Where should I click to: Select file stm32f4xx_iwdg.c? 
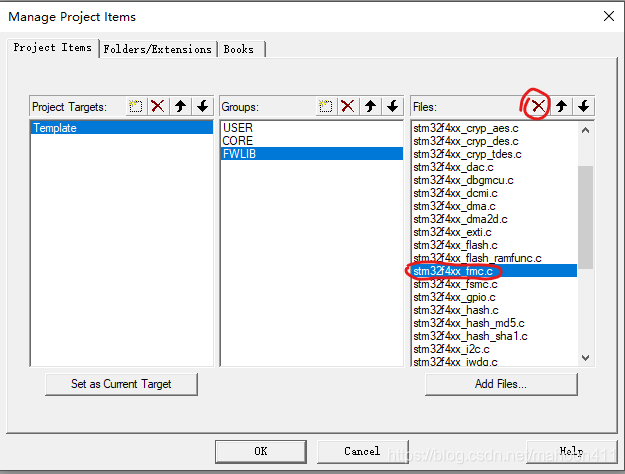(x=495, y=362)
